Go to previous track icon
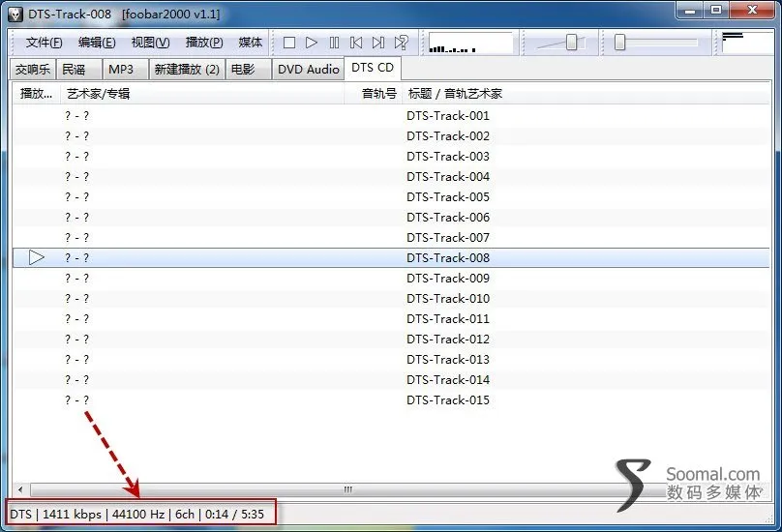The image size is (782, 532). pos(356,43)
